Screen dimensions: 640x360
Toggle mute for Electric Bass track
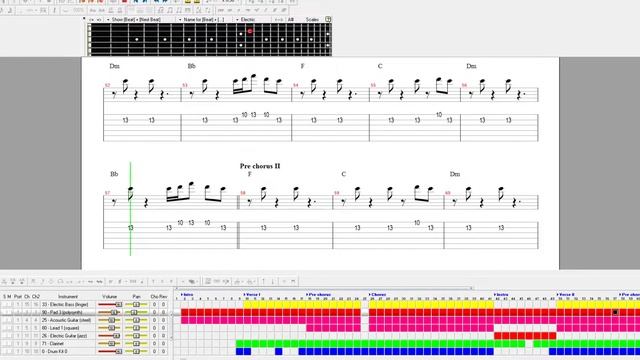[x=10, y=304]
